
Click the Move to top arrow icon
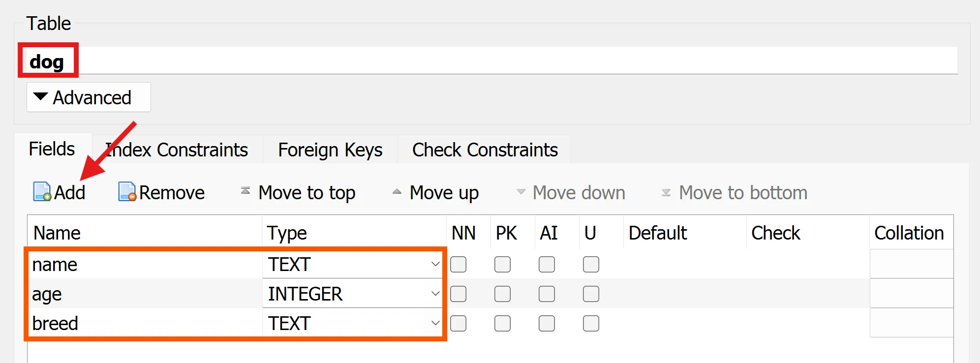(x=245, y=191)
